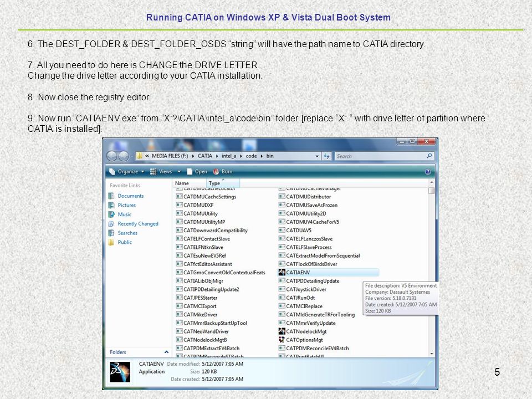Go to bin breadcrumb in address bar
The height and width of the screenshot is (399, 532).
[x=270, y=156]
